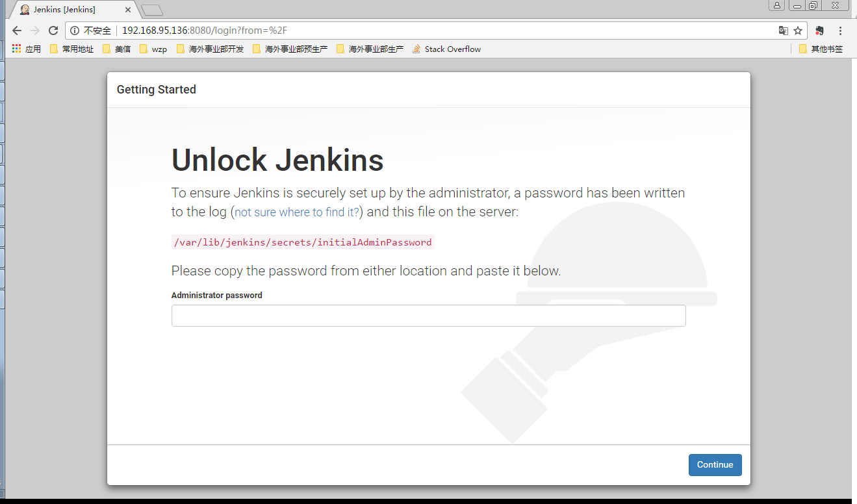Open the 其他书签 bookmarks folder
Image resolution: width=857 pixels, height=504 pixels.
821,49
